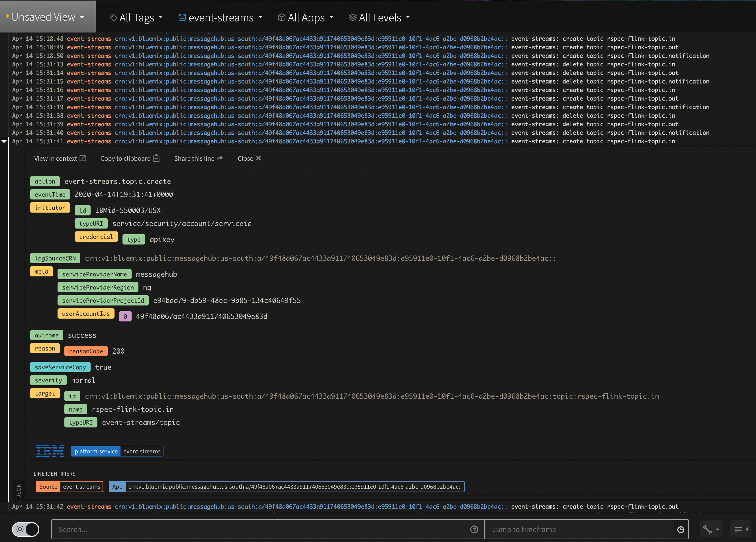
Task: Click the database icon beside event-streams
Action: (182, 17)
